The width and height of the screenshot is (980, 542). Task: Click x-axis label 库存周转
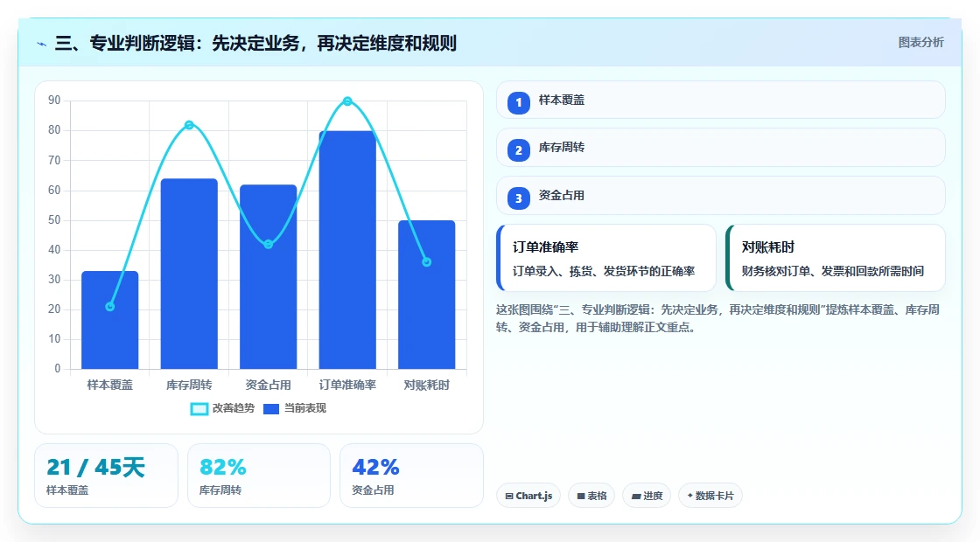click(189, 386)
